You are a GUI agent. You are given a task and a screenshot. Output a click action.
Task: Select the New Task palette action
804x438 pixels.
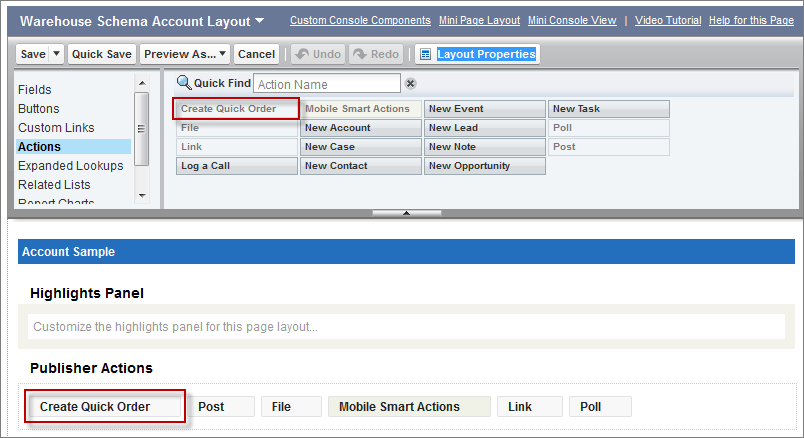tap(609, 109)
